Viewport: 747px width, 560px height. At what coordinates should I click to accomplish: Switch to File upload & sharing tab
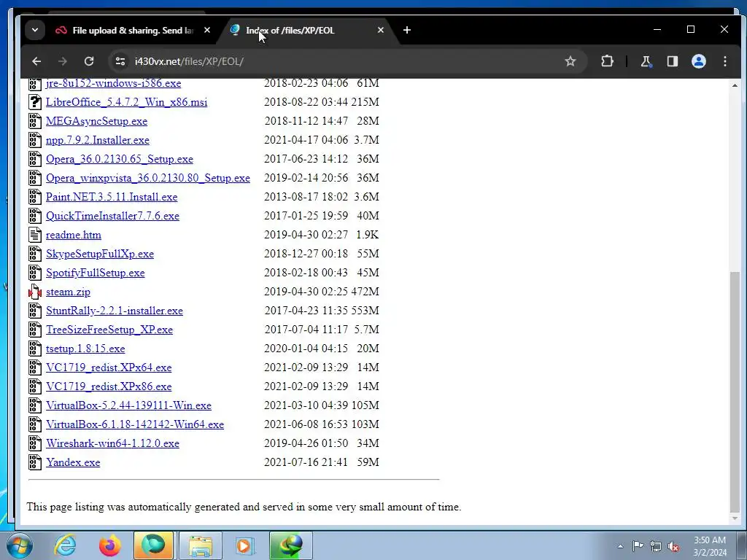pos(133,30)
